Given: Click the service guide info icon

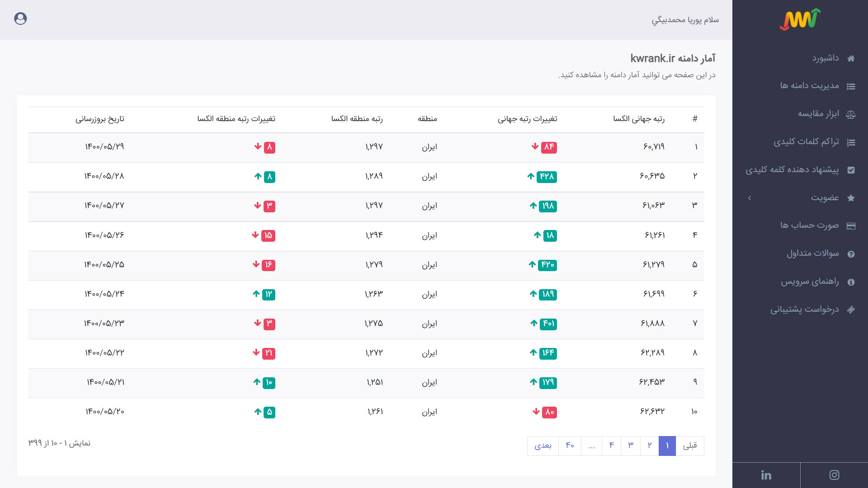Looking at the screenshot, I should (851, 282).
